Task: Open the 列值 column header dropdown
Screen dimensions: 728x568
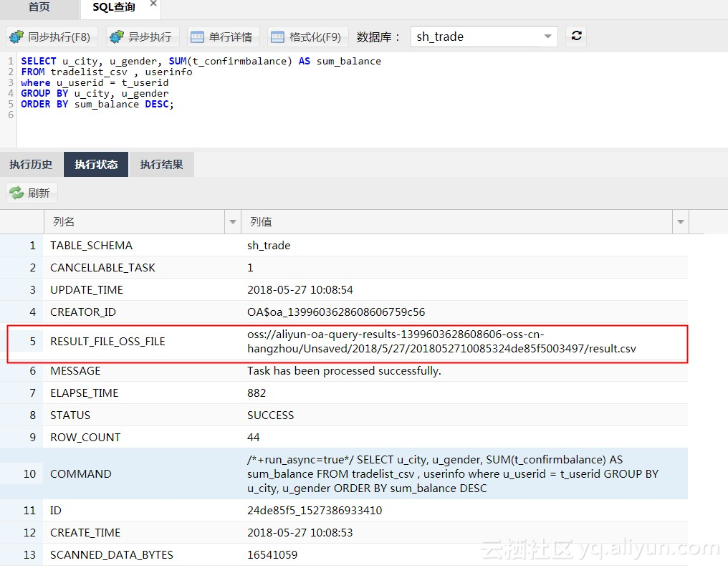Action: coord(681,222)
